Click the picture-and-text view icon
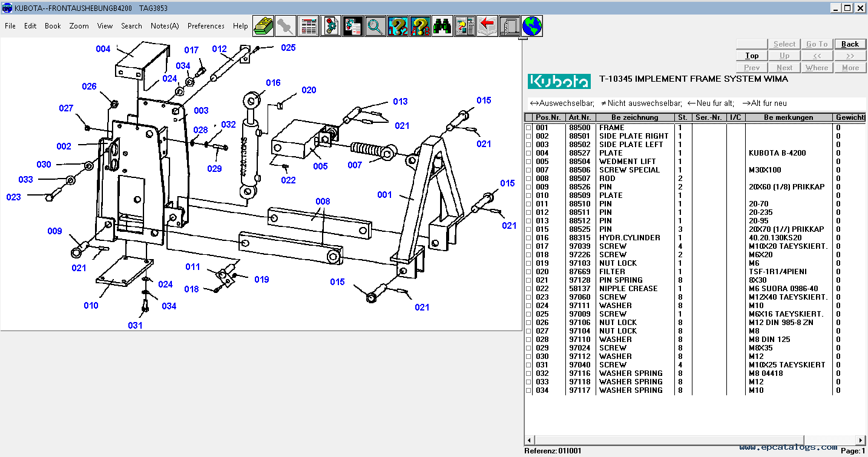This screenshot has width=868, height=457. (352, 26)
